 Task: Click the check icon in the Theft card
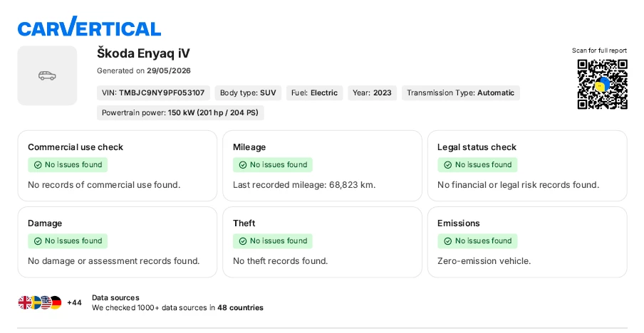243,241
